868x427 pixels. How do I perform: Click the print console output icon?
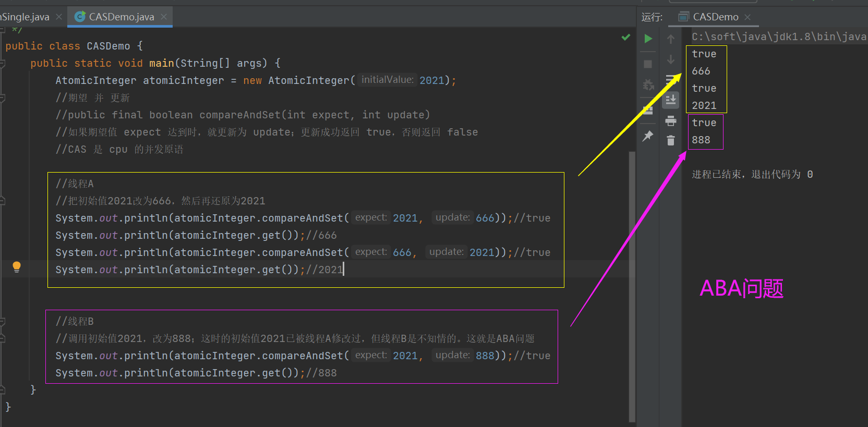[x=671, y=121]
